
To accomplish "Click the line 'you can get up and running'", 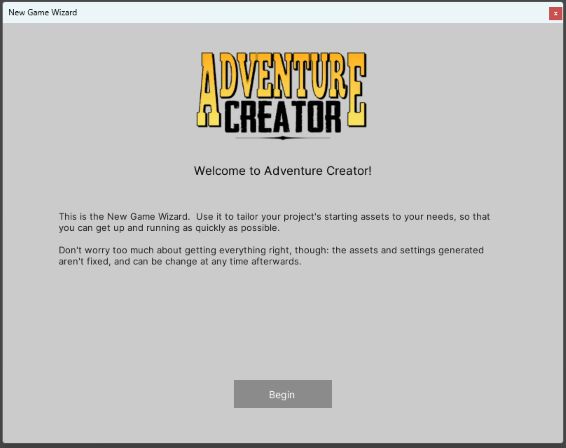I will coord(169,228).
